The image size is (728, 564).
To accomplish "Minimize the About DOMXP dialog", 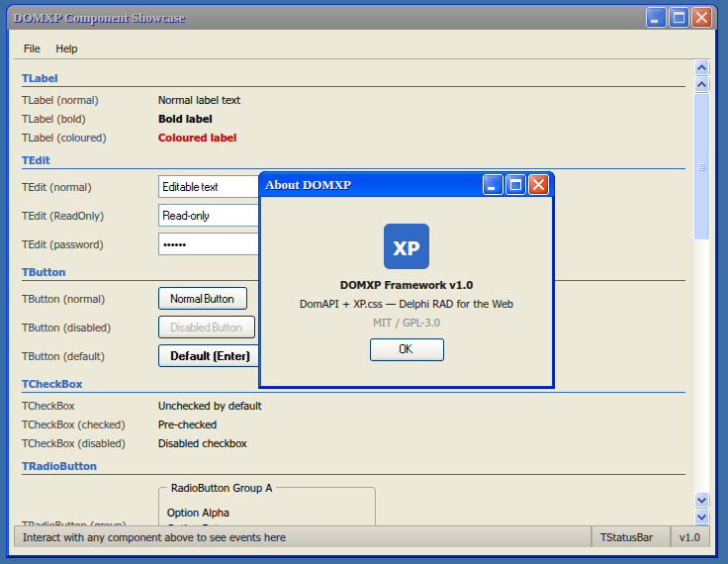I will 493,185.
